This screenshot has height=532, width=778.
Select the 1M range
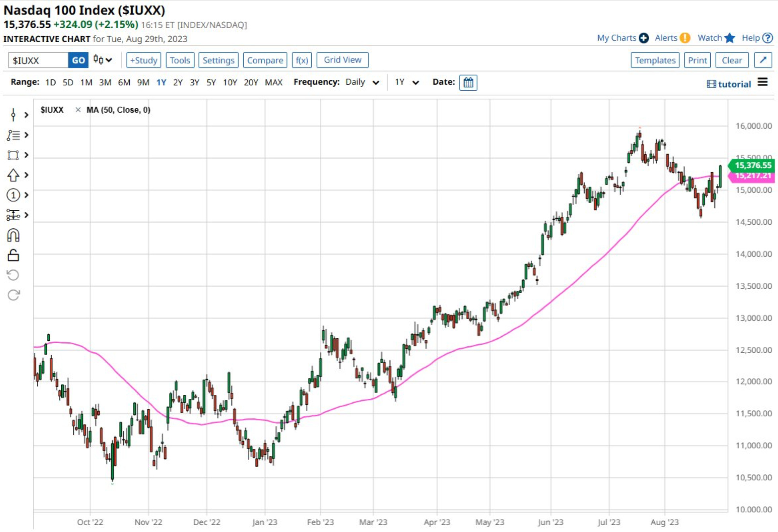pyautogui.click(x=86, y=82)
